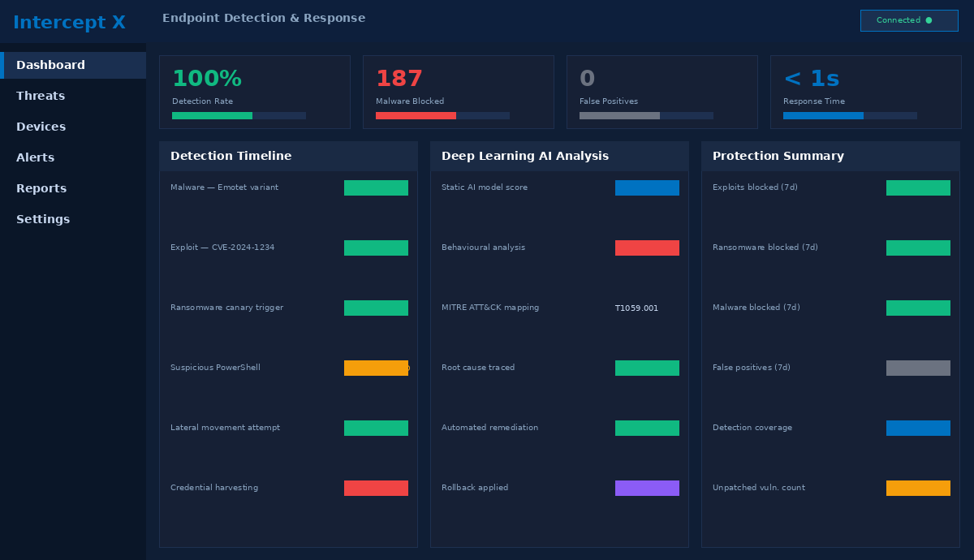This screenshot has width=974, height=560.
Task: Click orange badge for Unpatched vuln. count
Action: pyautogui.click(x=918, y=488)
